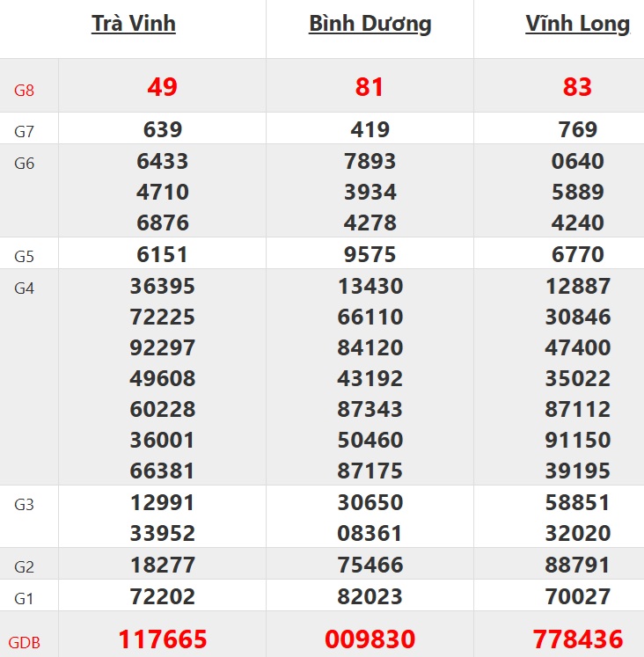Select the G4 result 49608
Screen dimensions: 644x657
click(162, 379)
